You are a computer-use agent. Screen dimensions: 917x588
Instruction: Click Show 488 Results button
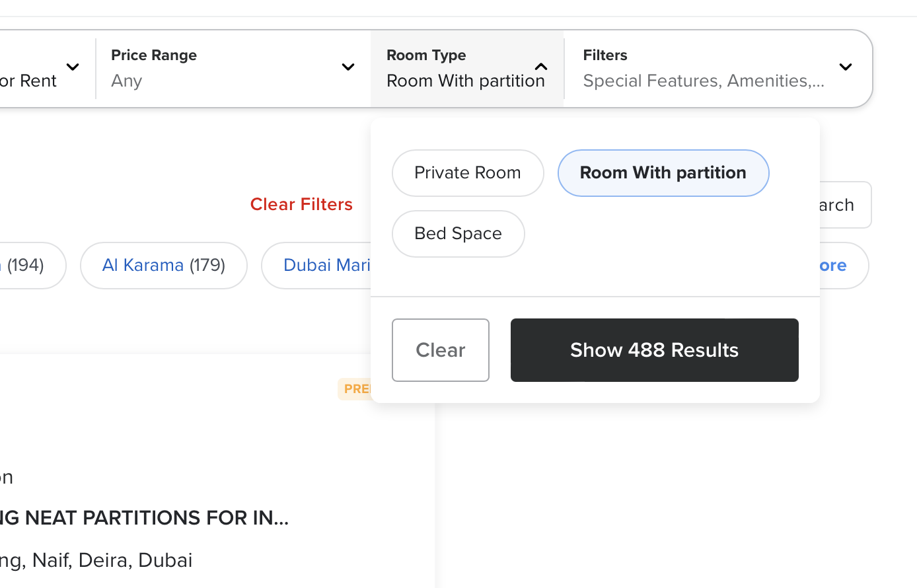[x=654, y=350]
